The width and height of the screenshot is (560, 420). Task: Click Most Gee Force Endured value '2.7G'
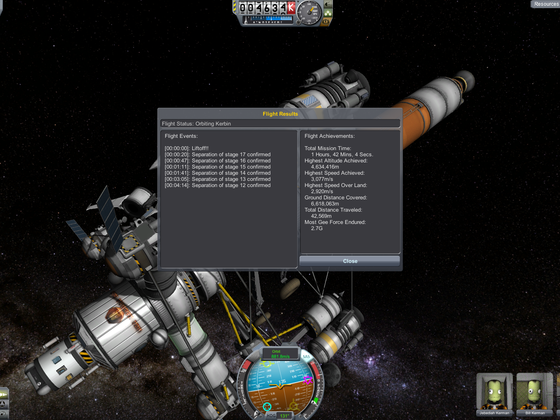[x=317, y=228]
